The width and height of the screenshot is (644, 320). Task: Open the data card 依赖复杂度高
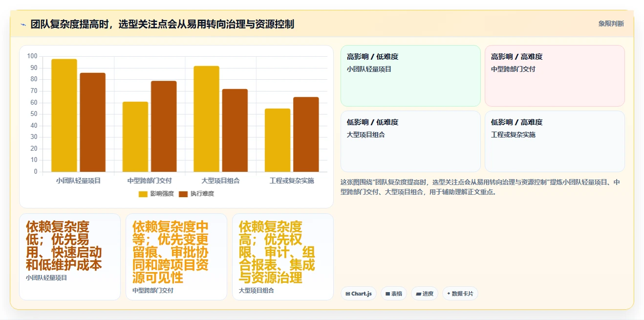(x=283, y=257)
